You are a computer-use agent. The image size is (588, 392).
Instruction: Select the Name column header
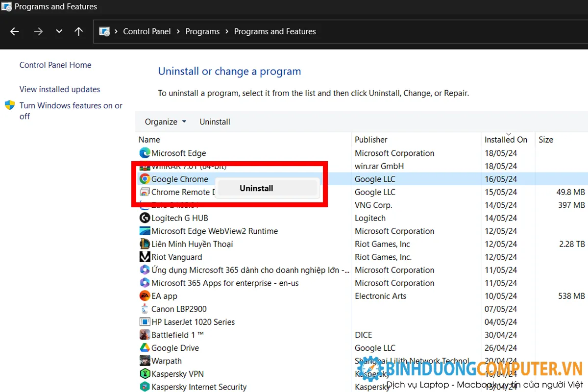tap(149, 139)
